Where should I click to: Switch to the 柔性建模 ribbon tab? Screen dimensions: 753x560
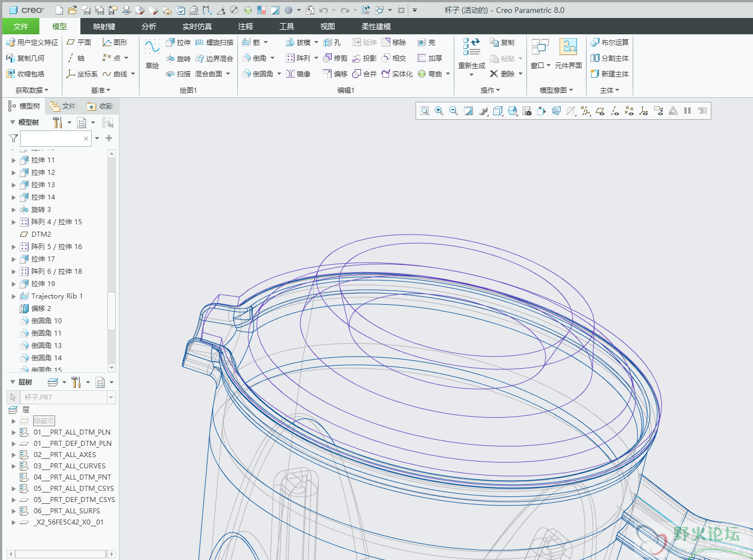(x=376, y=26)
